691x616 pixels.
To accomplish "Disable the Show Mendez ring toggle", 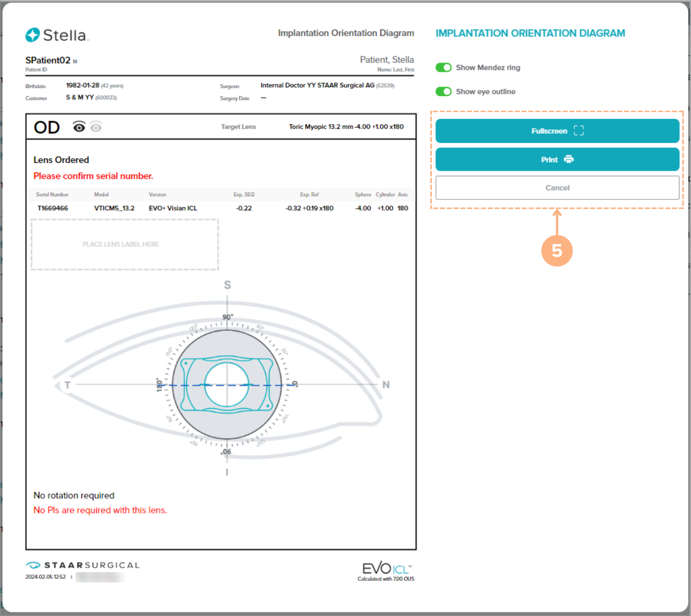I will [x=443, y=68].
